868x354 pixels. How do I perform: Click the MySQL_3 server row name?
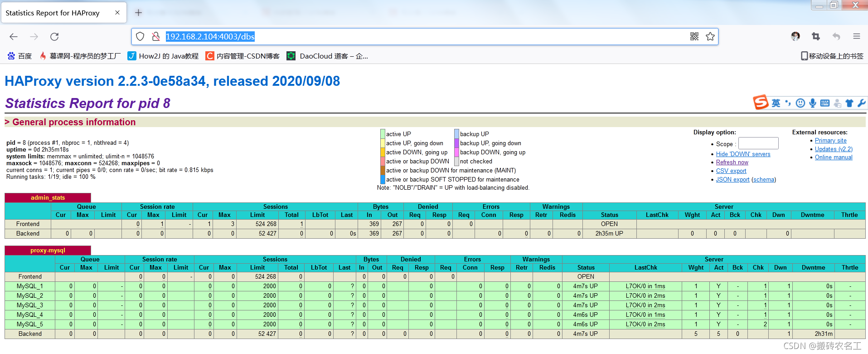30,305
